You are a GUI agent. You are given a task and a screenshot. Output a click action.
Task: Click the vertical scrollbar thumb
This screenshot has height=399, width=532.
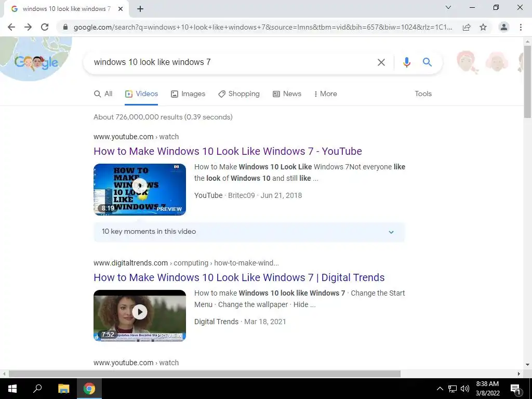point(527,82)
